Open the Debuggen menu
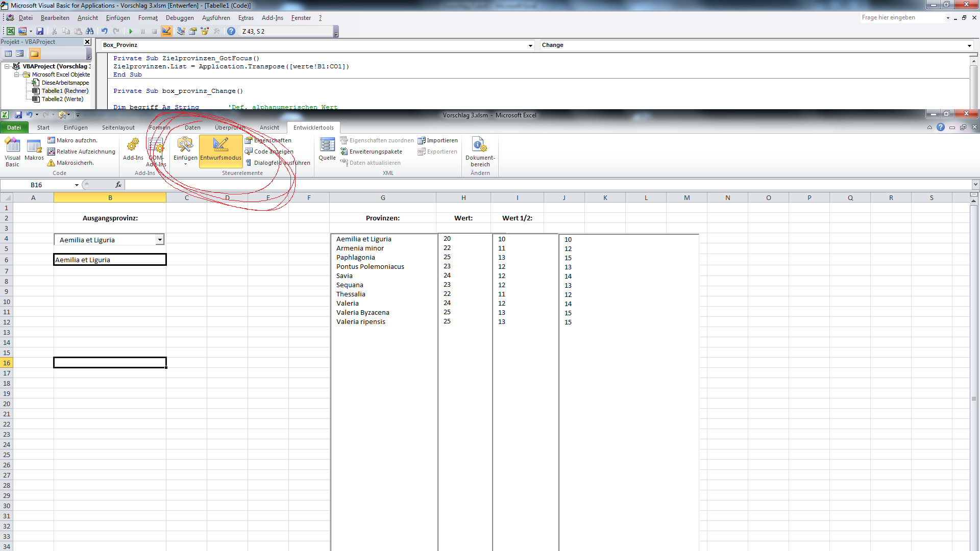This screenshot has height=551, width=980. (180, 18)
